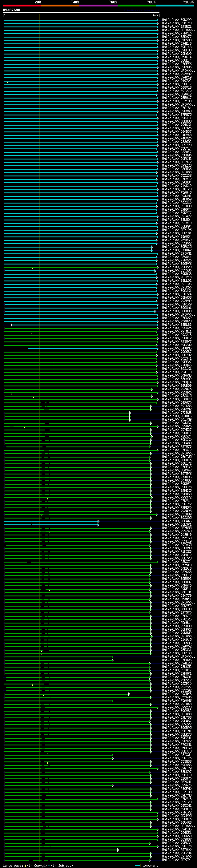Image resolution: width=197 pixels, height=868 pixels.
Task: Select hit label UniRef100_Q94EJ6
Action: (177, 43)
